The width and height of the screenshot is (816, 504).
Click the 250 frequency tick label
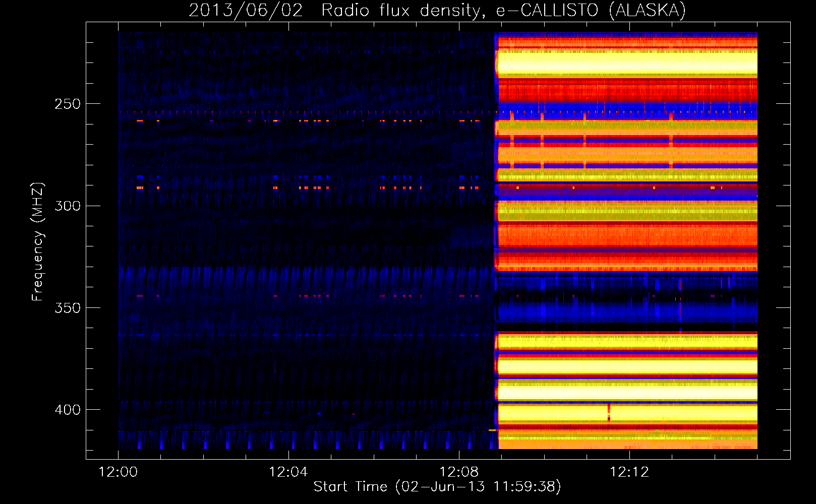[68, 104]
